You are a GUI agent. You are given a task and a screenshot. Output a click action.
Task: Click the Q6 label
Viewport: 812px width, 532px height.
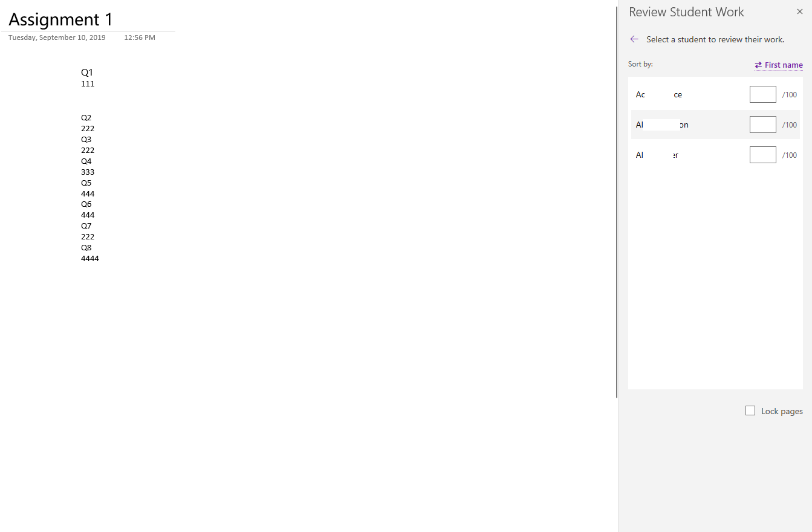click(x=86, y=204)
